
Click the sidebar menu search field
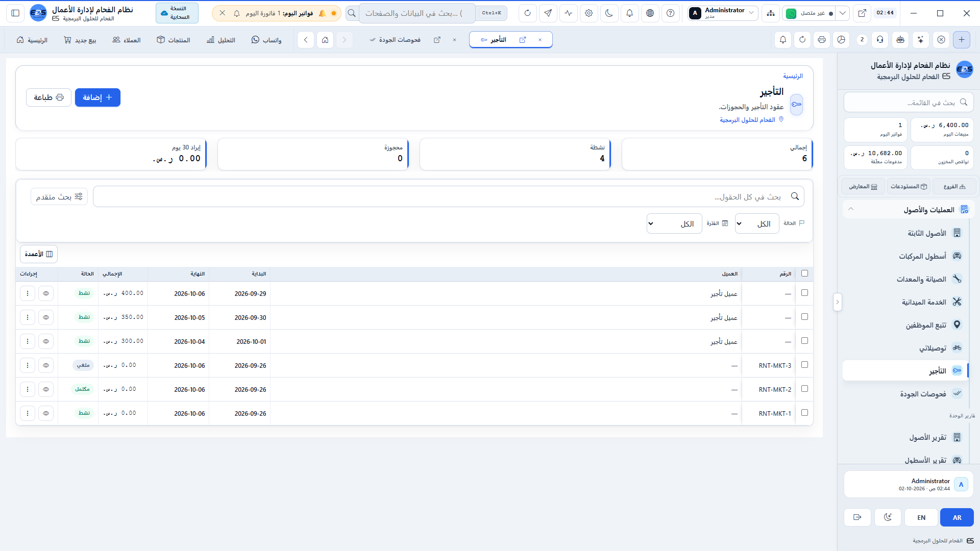[909, 103]
